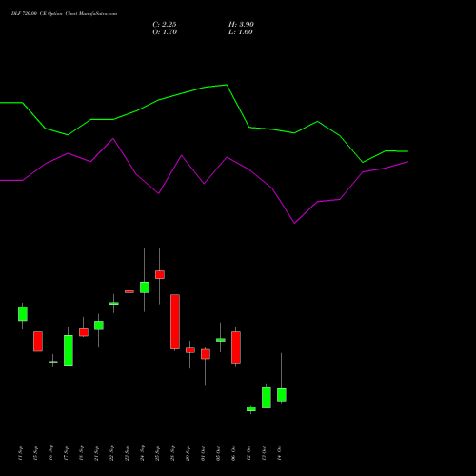This screenshot has width=476, height=476.
Task: Click the green candle above 24 Sep
Action: 145,288
